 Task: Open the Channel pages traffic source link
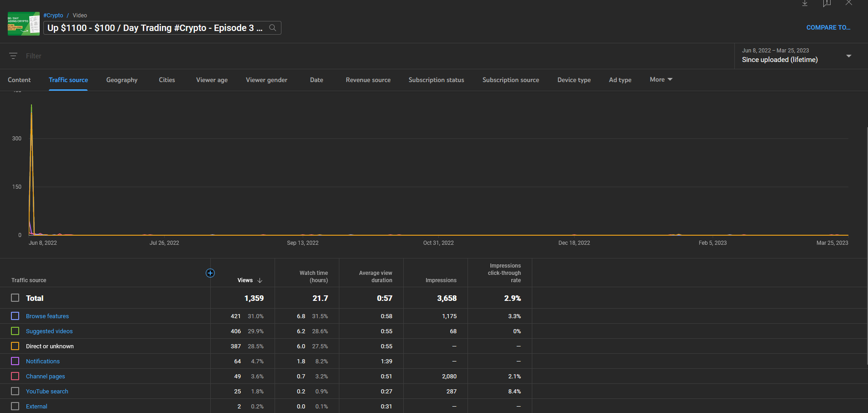coord(45,377)
